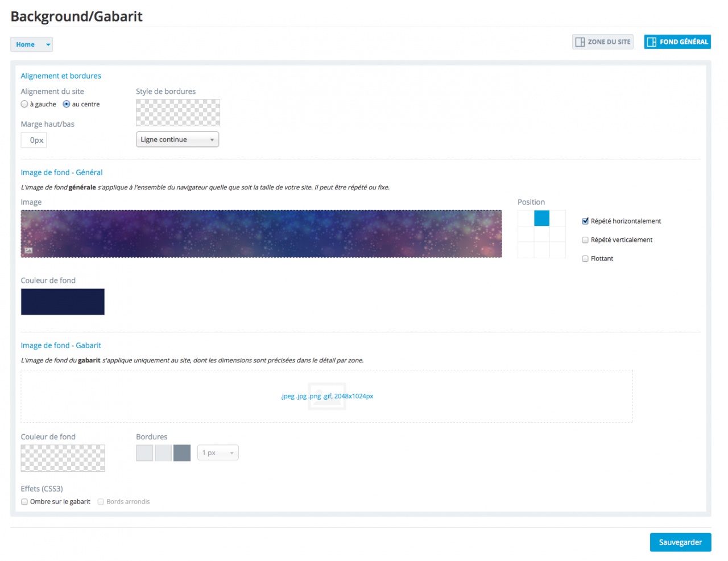Pick the top-left cell in the position grid
This screenshot has width=728, height=561.
pos(526,218)
